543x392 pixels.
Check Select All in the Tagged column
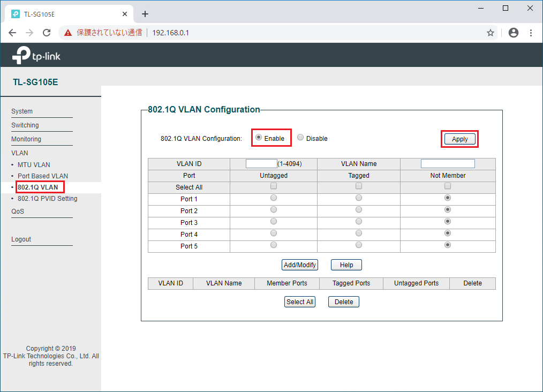359,186
